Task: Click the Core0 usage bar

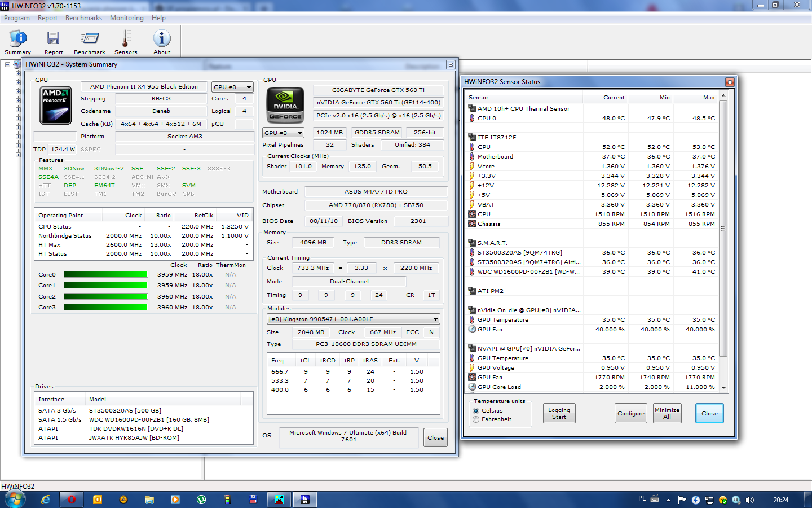Action: click(106, 275)
